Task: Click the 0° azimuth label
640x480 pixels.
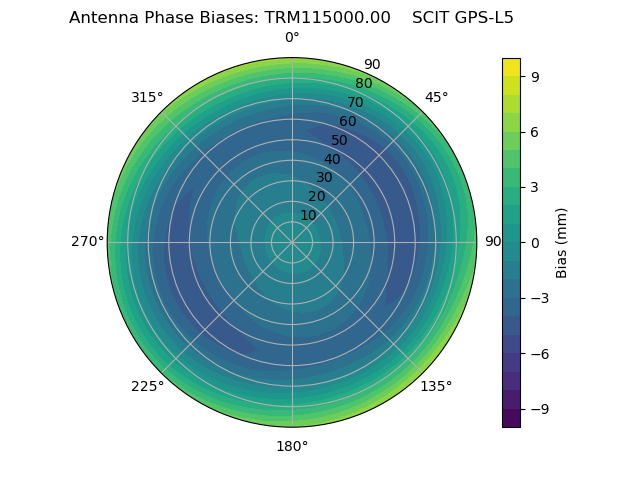Action: tap(292, 38)
